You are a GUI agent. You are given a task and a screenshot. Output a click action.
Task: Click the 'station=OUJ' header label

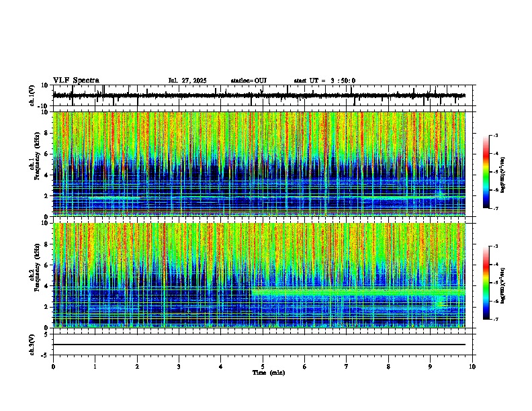(x=249, y=81)
